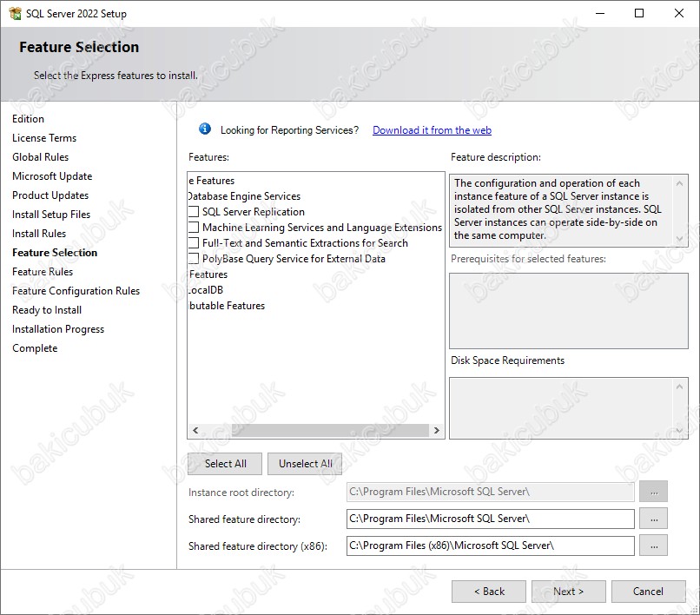The width and height of the screenshot is (700, 615).
Task: Click the right scroll arrow in Features list
Action: 437,431
